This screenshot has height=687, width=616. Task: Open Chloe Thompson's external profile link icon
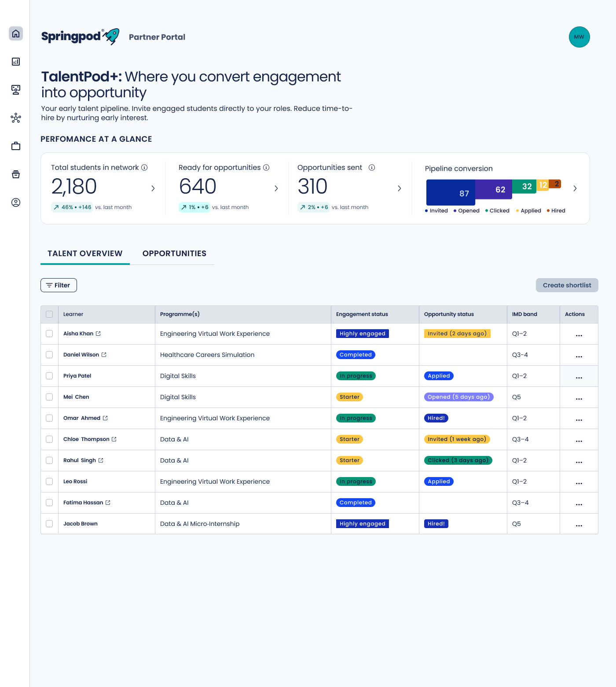click(x=114, y=439)
